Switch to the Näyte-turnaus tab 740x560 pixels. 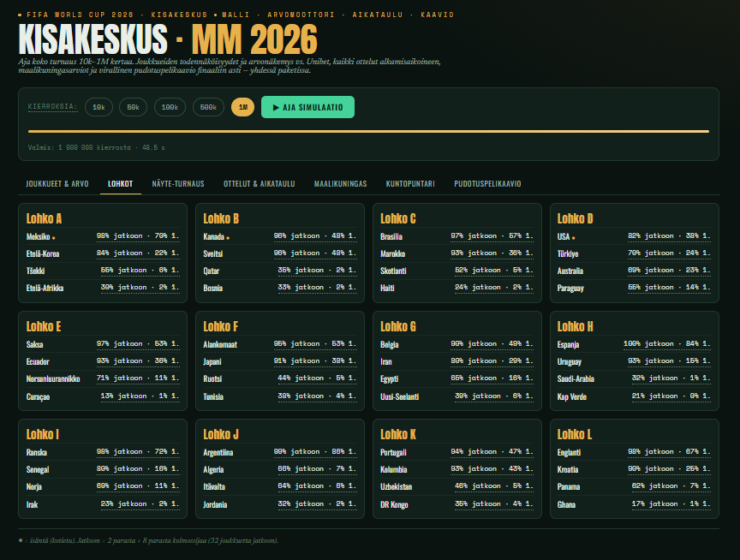pyautogui.click(x=178, y=183)
